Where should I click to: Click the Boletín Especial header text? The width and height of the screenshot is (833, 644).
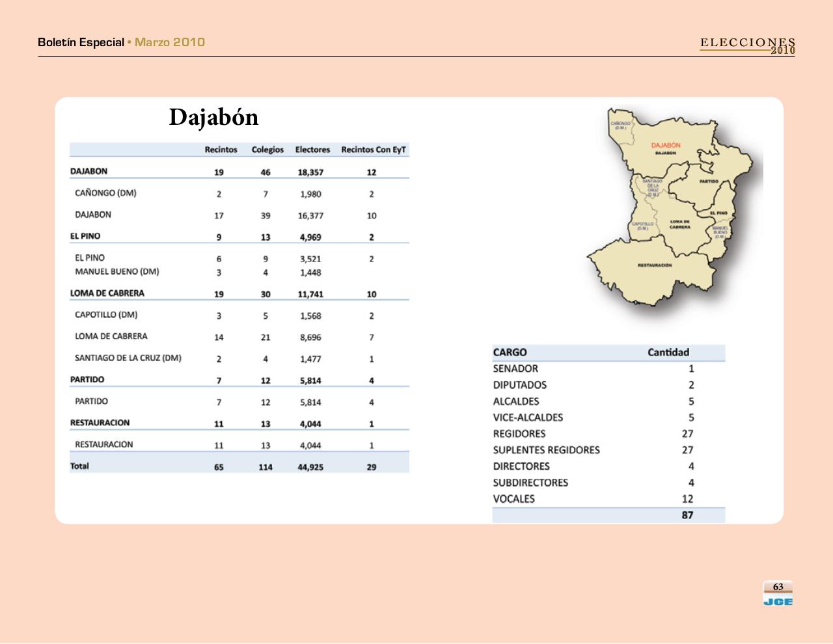tap(81, 42)
